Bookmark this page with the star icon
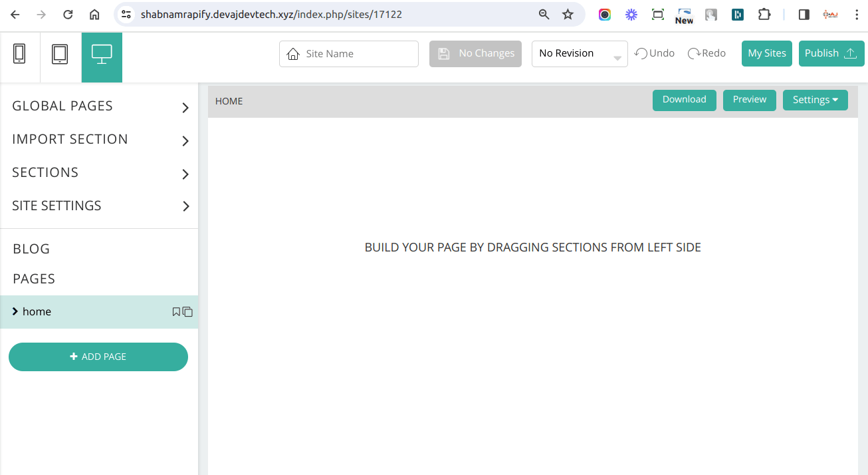 click(568, 14)
